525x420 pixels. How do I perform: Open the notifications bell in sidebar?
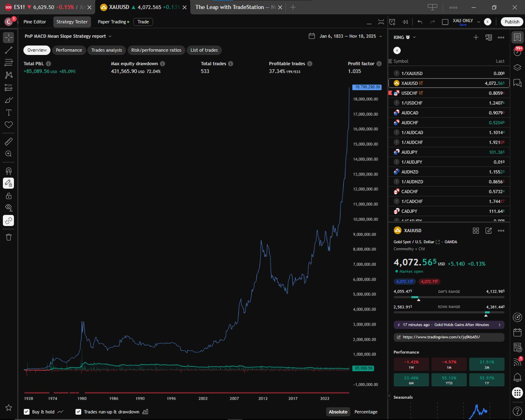pos(518,377)
